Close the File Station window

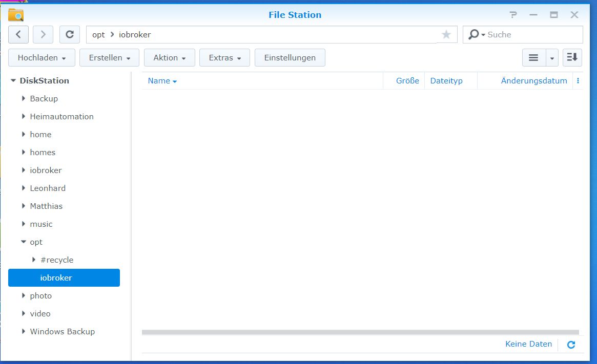tap(574, 15)
